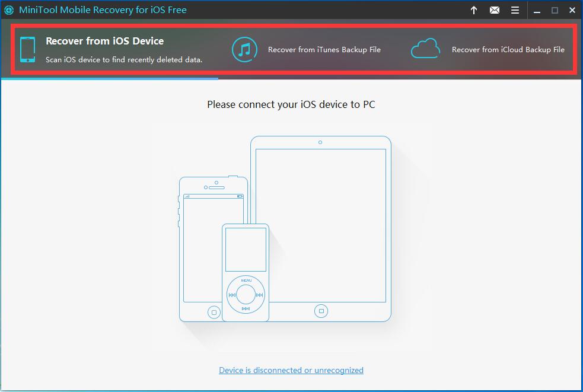Open the email feedback envelope icon

pyautogui.click(x=495, y=10)
